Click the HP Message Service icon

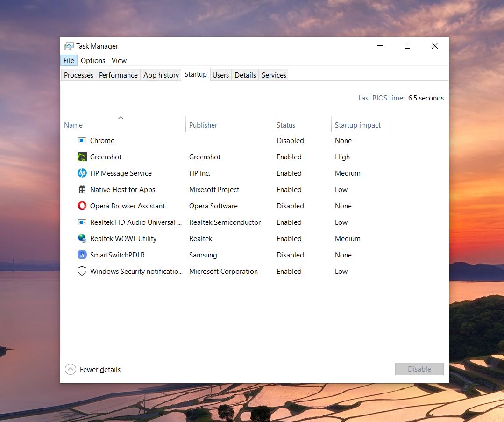[82, 173]
